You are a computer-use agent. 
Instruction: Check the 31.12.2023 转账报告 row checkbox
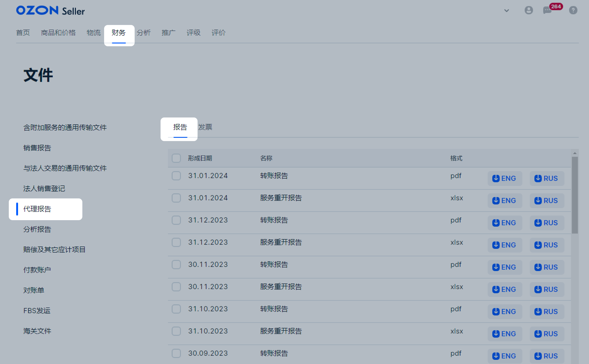[x=176, y=220]
